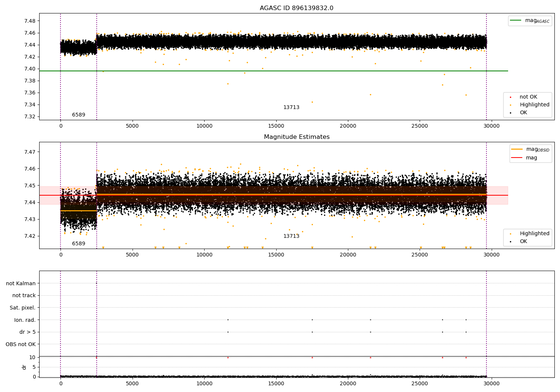Screen dimensions: 560x392
Task: Click the "5000" x-tick under the top plot
Action: (x=132, y=126)
